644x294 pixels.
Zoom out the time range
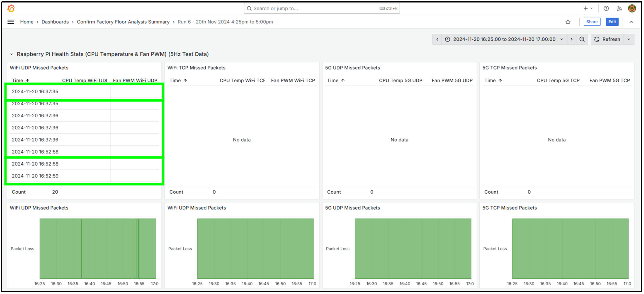point(582,39)
